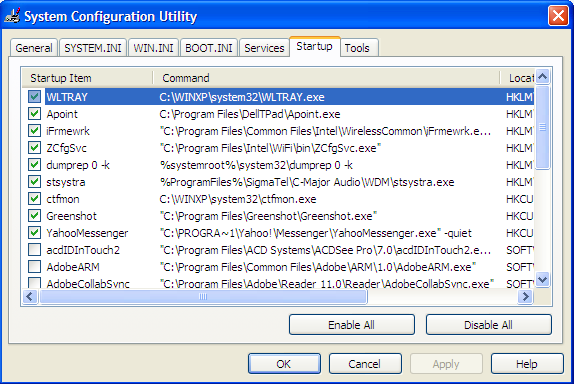Click the stsystra.exe command path
574x384 pixels.
307,182
